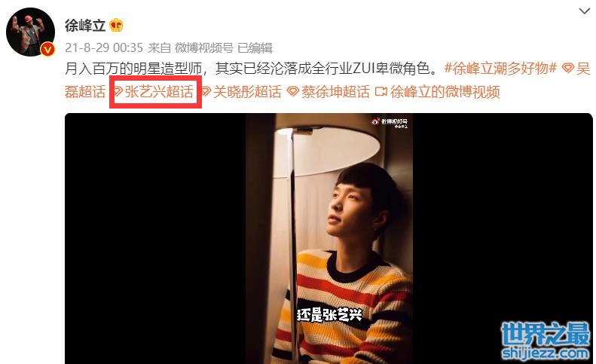Click the diamond icon before 张艺兴超话

tap(118, 92)
